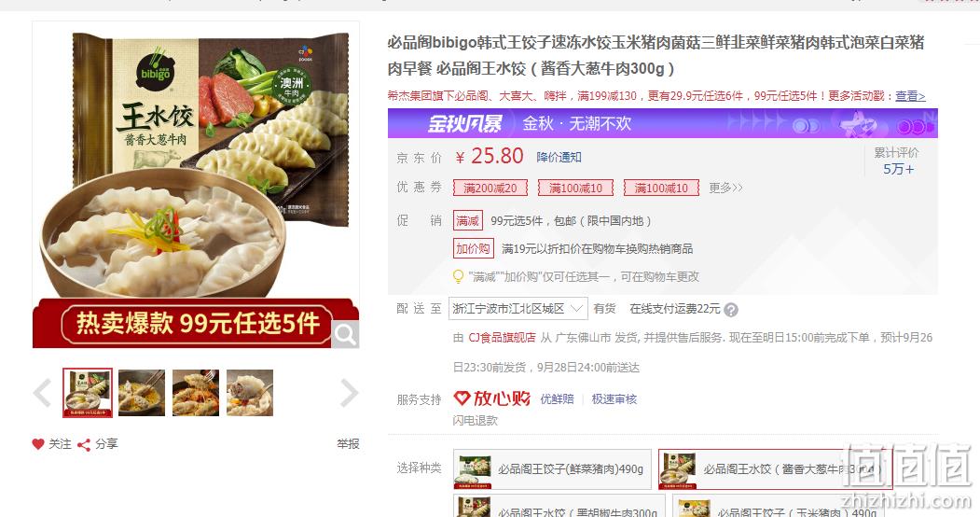This screenshot has width=980, height=517.
Task: Go to previous thumbnails with left arrow
Action: pos(43,393)
